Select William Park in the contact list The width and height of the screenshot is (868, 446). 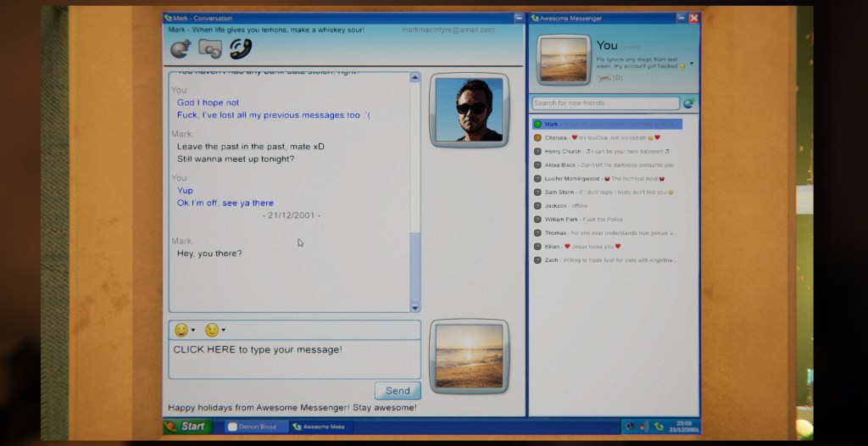607,220
